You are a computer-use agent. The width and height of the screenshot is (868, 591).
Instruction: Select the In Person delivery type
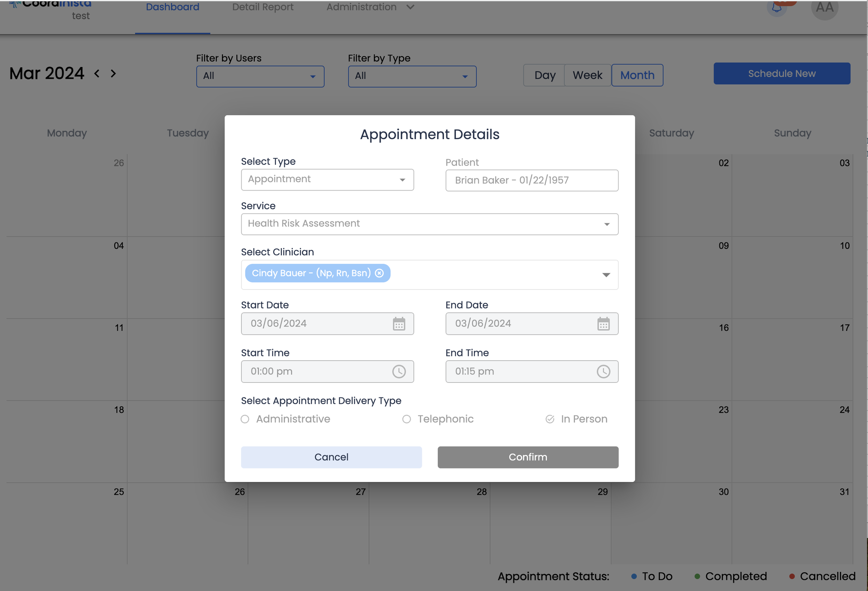(550, 419)
